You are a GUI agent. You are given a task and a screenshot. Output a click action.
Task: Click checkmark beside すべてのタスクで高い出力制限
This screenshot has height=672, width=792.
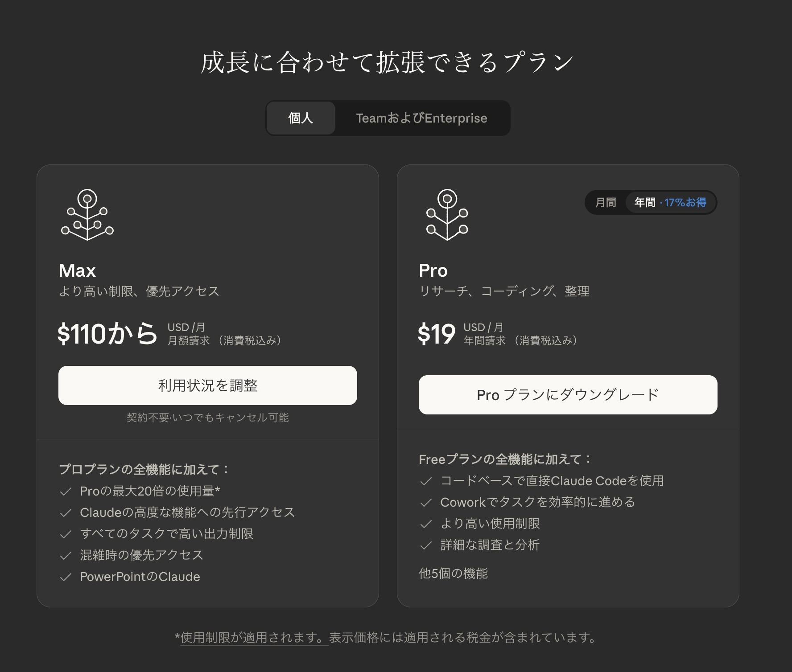pyautogui.click(x=66, y=534)
